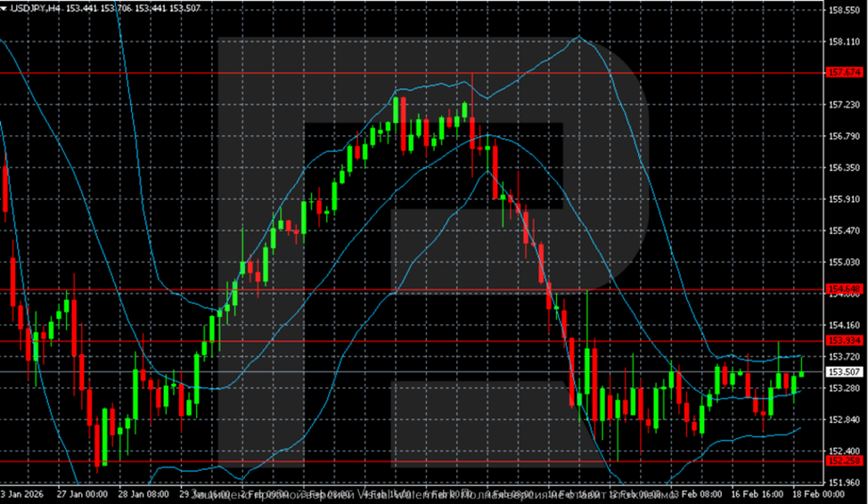This screenshot has width=868, height=504.
Task: Click the 152.840 label on price axis
Action: pyautogui.click(x=844, y=419)
